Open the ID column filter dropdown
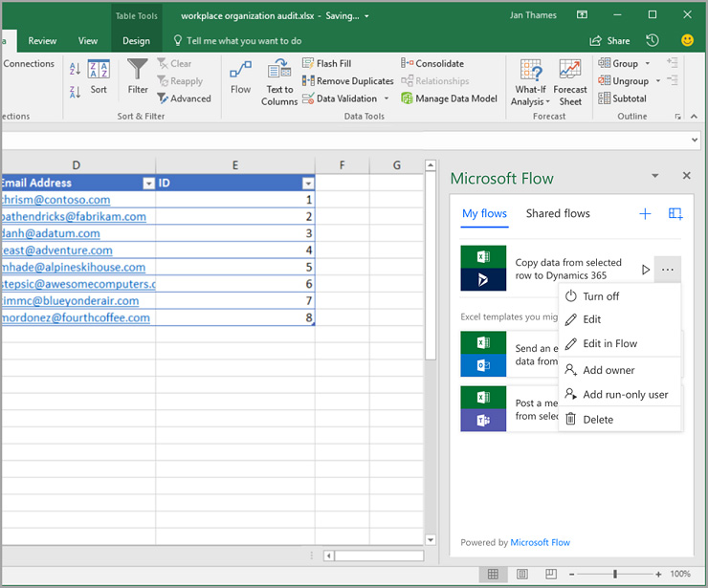Viewport: 708px width, 588px height. point(308,184)
